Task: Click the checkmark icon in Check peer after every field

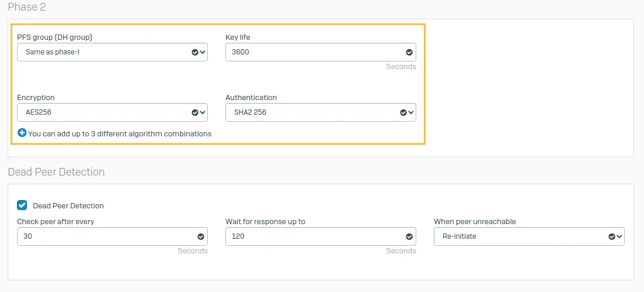Action: pyautogui.click(x=201, y=236)
